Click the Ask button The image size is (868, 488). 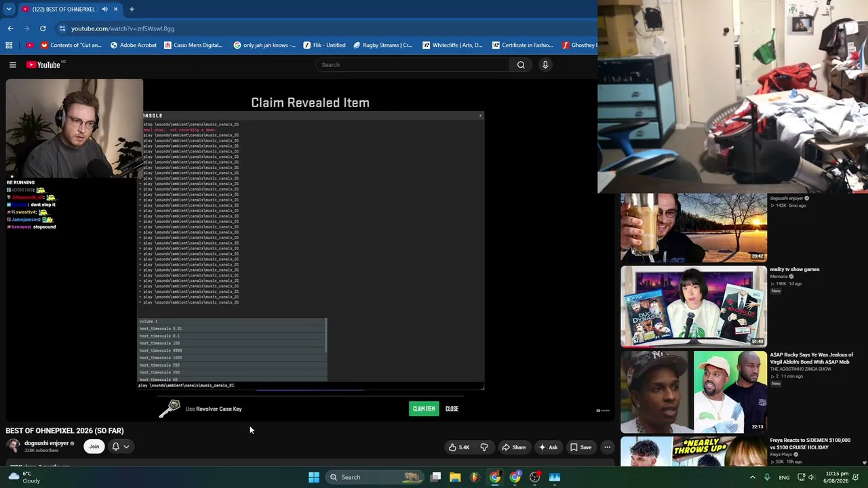(x=548, y=447)
